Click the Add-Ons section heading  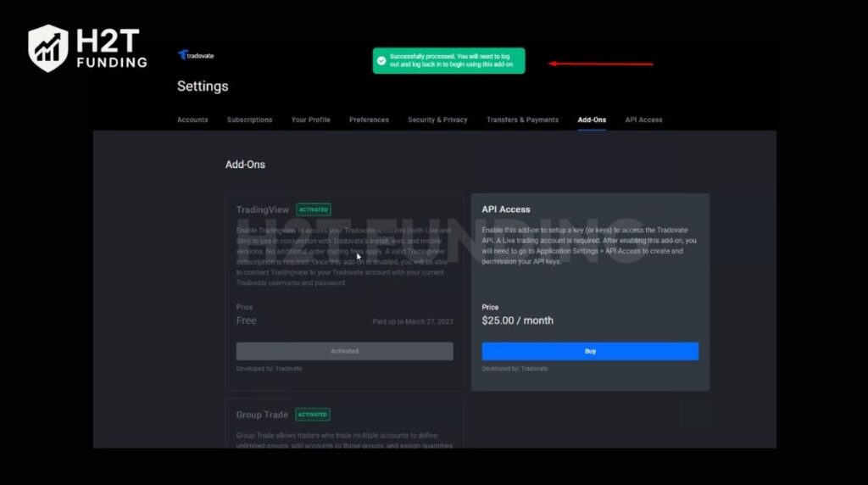[x=245, y=164]
